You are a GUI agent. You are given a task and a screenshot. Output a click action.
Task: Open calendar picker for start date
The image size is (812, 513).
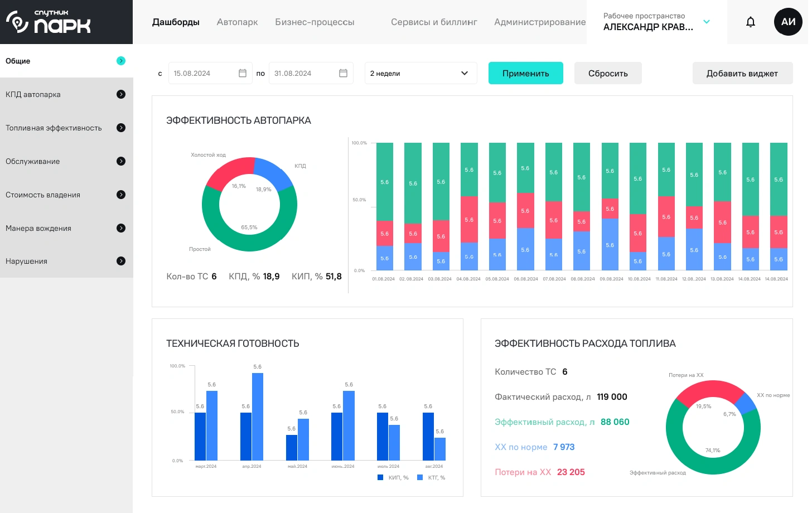click(243, 73)
